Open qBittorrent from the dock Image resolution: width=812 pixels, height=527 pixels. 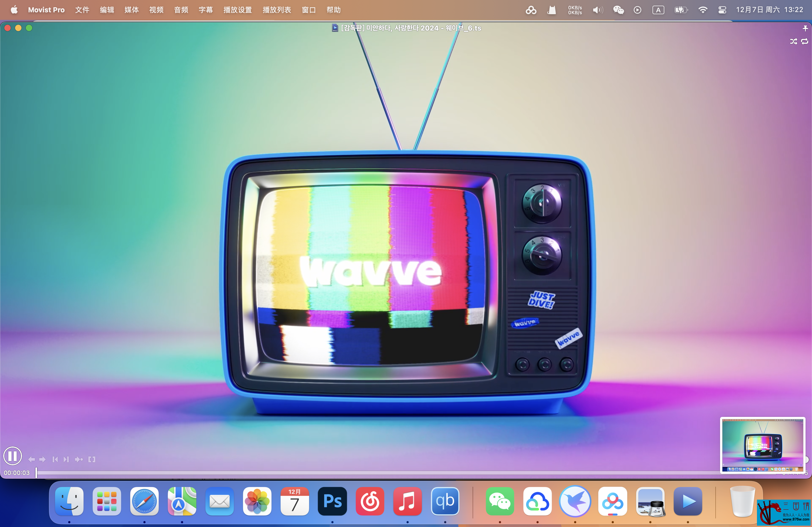pos(445,501)
